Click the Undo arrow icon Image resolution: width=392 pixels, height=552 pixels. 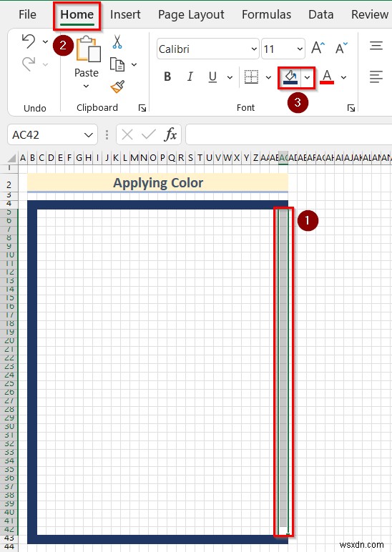click(29, 41)
